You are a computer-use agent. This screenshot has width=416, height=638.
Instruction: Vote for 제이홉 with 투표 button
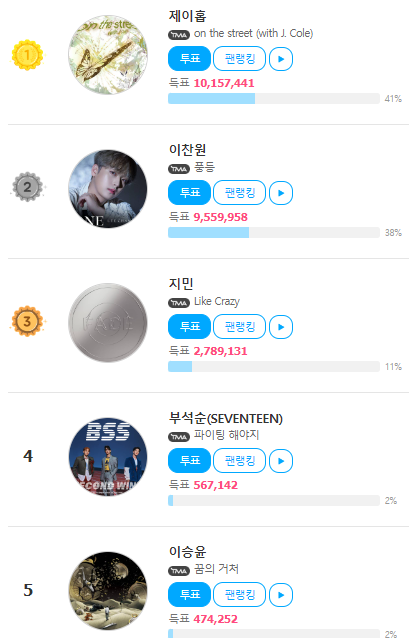[x=190, y=59]
